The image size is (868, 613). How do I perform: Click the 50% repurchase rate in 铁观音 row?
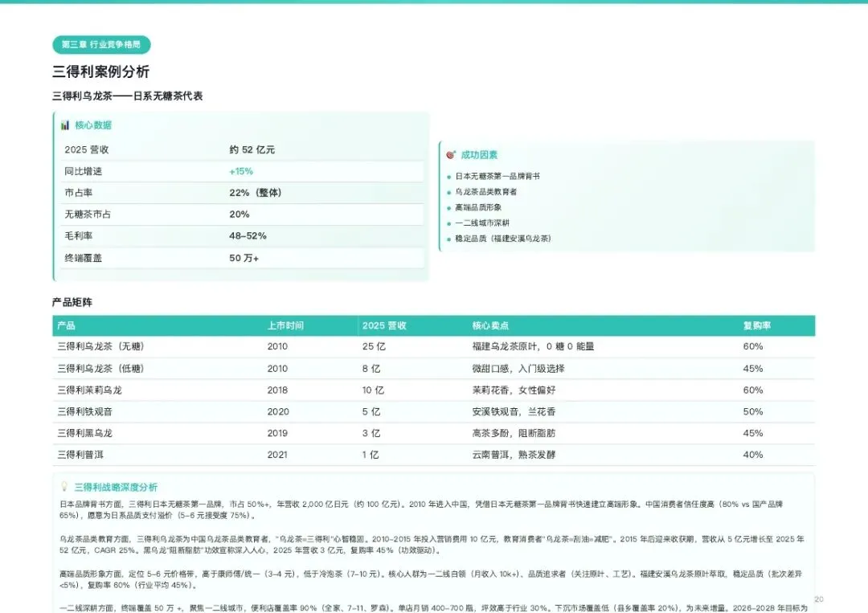[x=753, y=412]
